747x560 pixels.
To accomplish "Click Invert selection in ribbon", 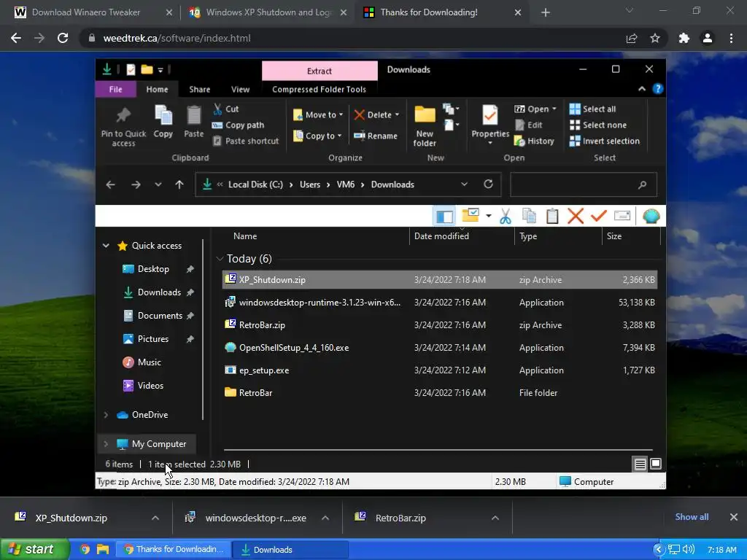I will tap(605, 141).
